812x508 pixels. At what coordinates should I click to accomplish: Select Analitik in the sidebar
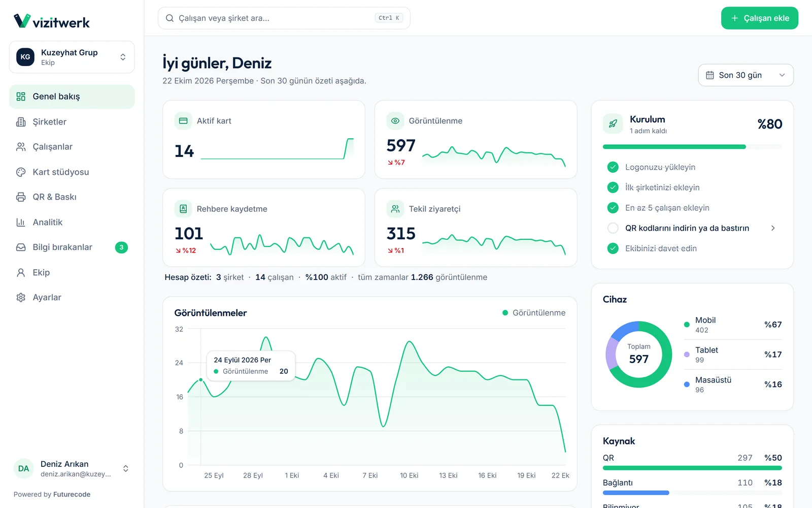click(72, 223)
